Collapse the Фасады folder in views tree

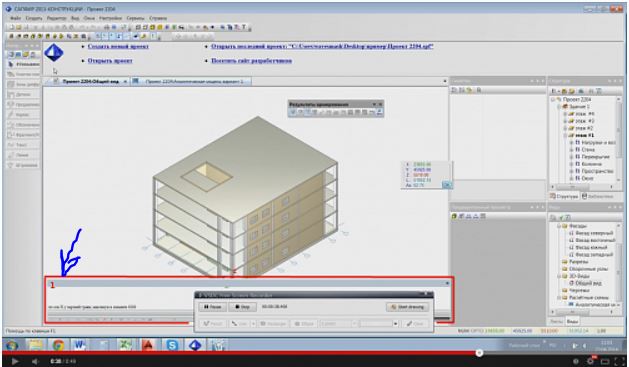[558, 226]
